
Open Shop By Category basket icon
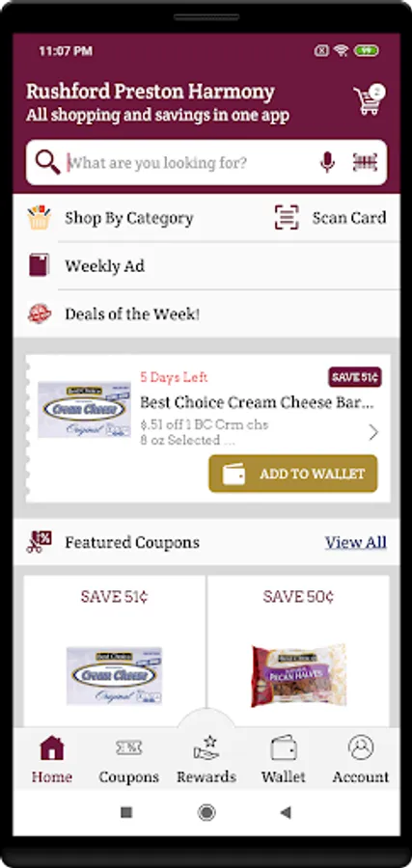point(39,218)
